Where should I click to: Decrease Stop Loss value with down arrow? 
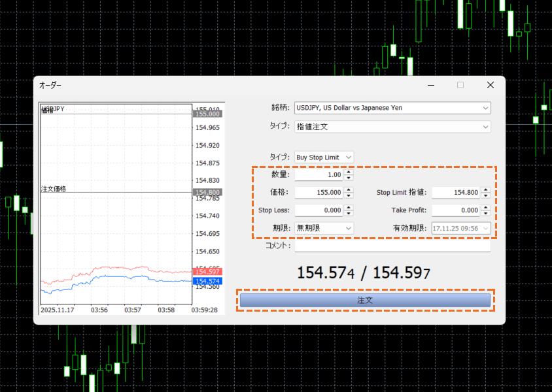(x=349, y=213)
